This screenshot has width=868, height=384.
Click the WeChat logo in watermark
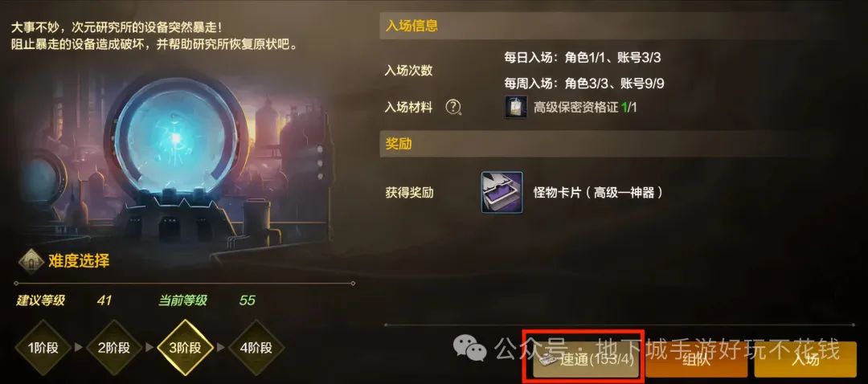tap(470, 349)
